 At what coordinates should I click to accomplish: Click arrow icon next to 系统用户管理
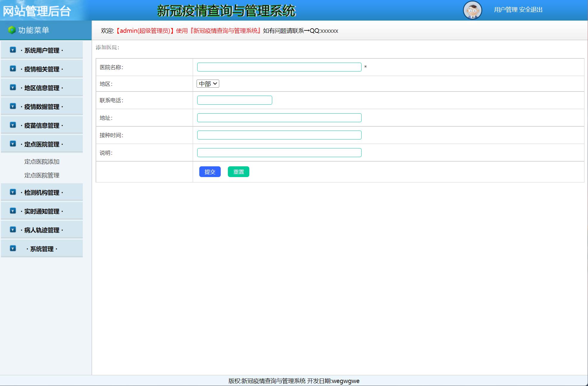point(13,50)
